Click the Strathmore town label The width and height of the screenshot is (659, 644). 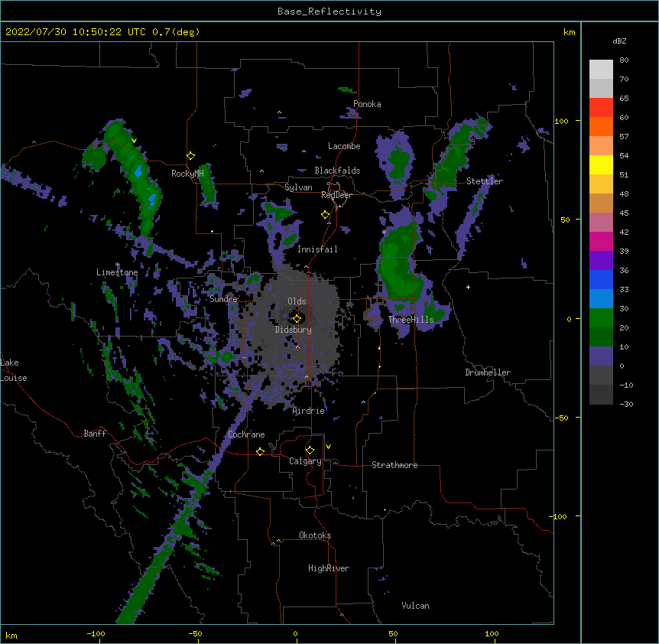tap(394, 465)
